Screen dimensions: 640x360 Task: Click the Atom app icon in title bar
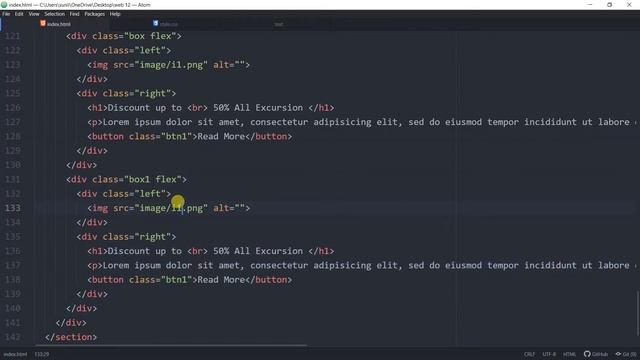4,5
